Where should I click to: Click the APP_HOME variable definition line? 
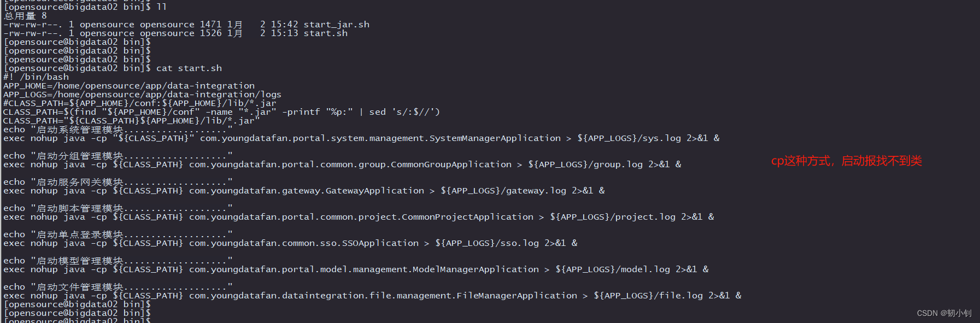click(x=129, y=86)
